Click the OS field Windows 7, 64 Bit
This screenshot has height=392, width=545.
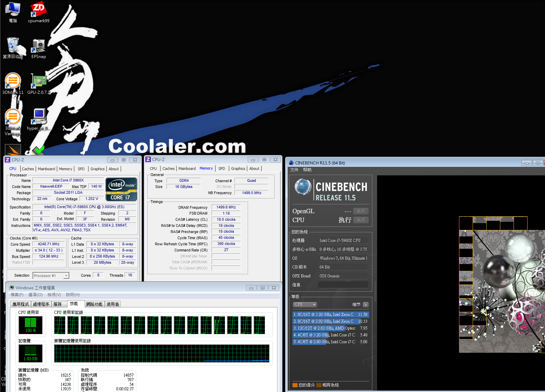343,258
